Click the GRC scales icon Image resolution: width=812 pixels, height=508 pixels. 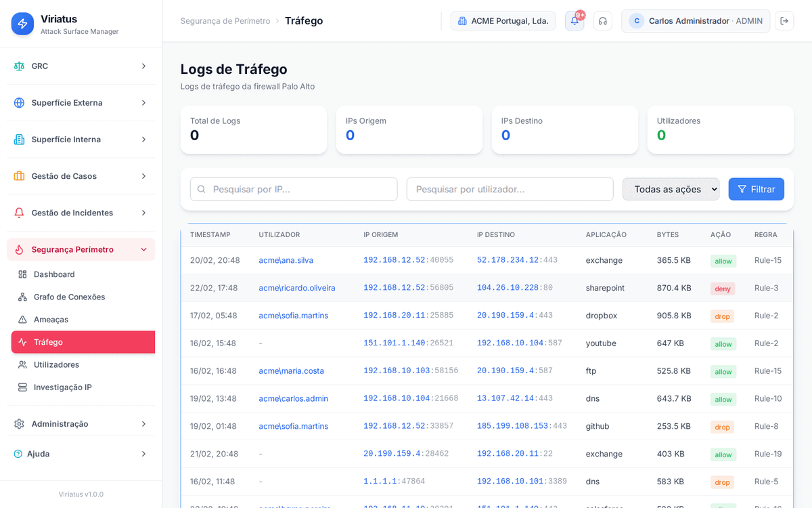(x=19, y=66)
